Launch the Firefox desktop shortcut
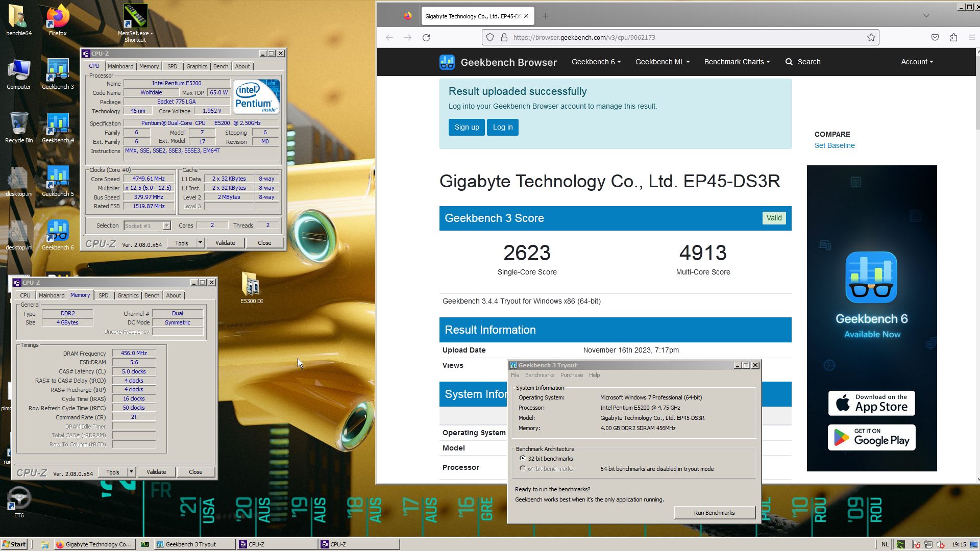The height and width of the screenshot is (551, 980). click(58, 20)
